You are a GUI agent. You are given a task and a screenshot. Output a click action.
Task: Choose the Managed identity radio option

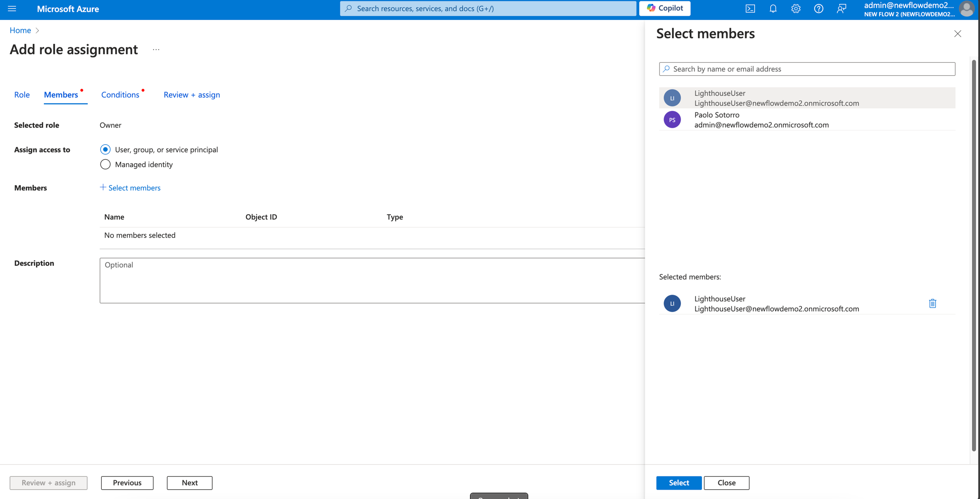pyautogui.click(x=105, y=164)
